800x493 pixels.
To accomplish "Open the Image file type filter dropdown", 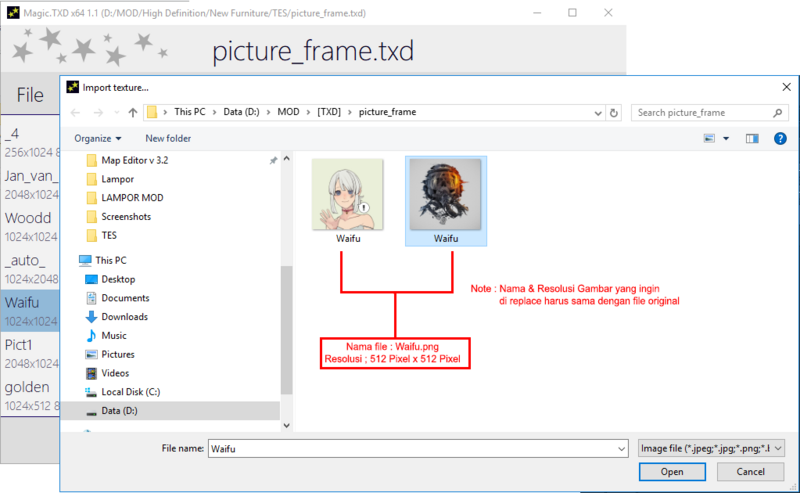I will [711, 449].
